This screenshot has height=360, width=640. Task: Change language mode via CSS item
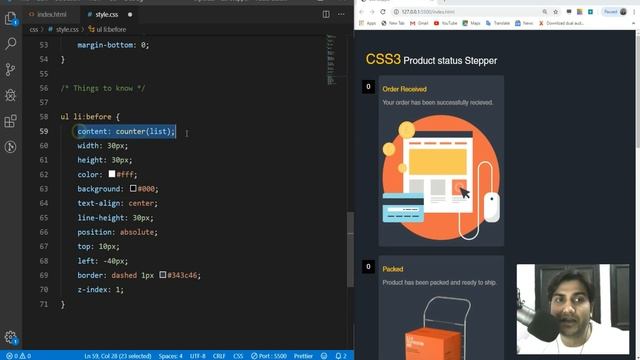pos(238,356)
